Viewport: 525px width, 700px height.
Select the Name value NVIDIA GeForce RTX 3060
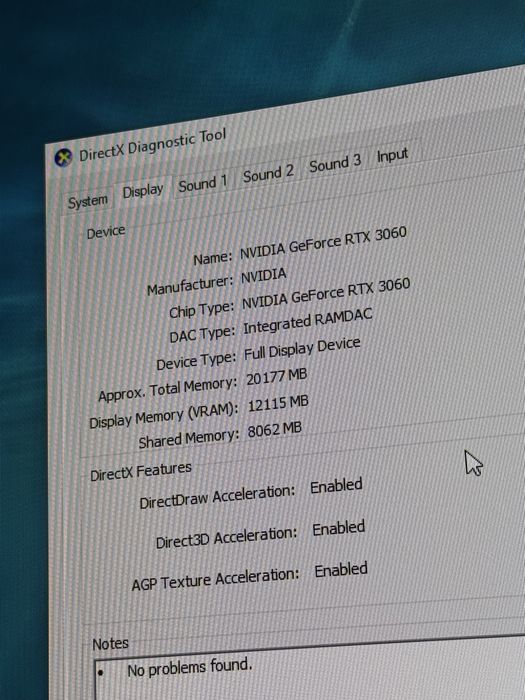[323, 243]
